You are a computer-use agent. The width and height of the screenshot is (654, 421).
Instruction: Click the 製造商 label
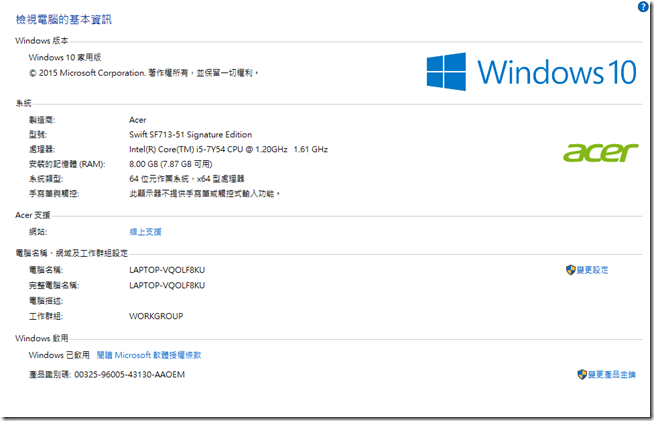pyautogui.click(x=42, y=120)
